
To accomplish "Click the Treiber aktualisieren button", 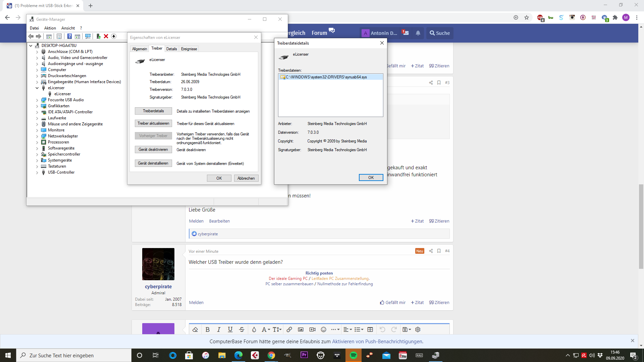I will 153,123.
